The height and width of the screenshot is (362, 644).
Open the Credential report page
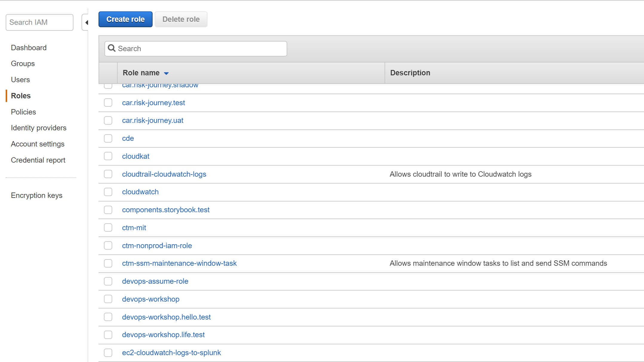coord(38,160)
